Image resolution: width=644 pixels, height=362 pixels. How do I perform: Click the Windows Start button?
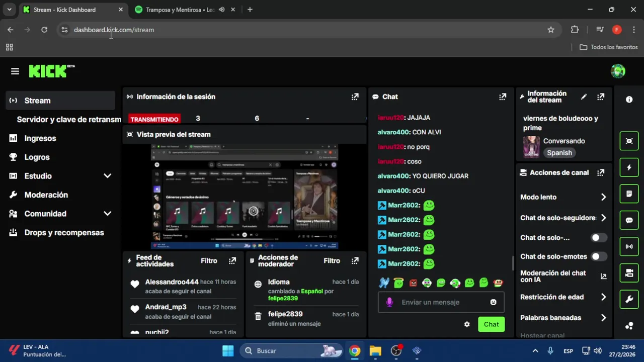pos(228,350)
